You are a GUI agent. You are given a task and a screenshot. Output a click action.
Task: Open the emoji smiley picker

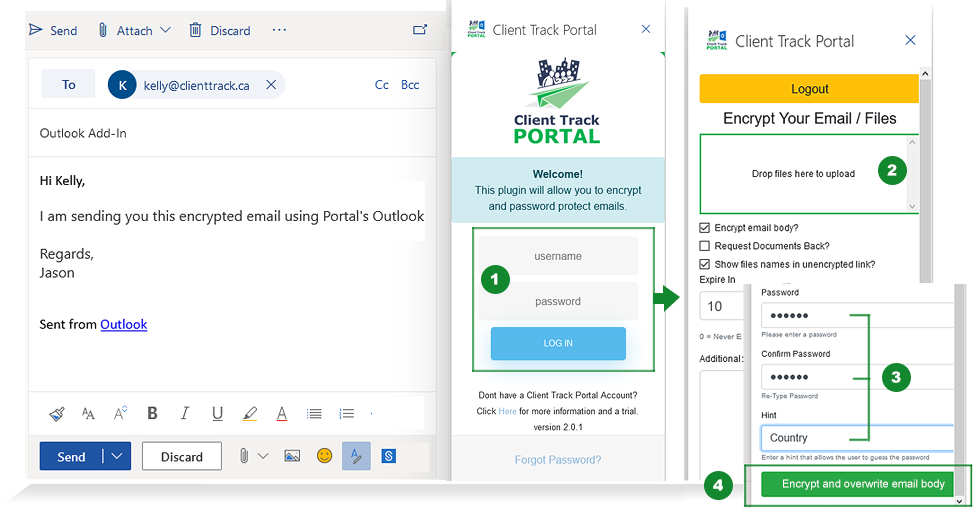(324, 456)
